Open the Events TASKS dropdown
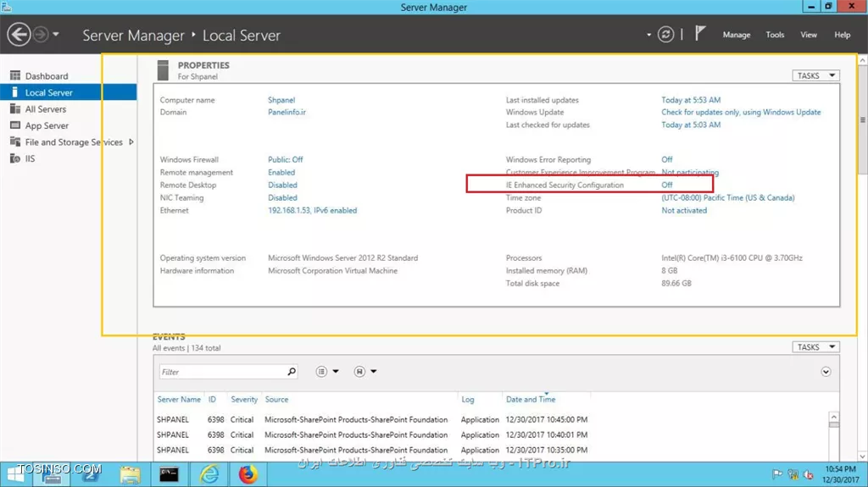 (x=815, y=347)
